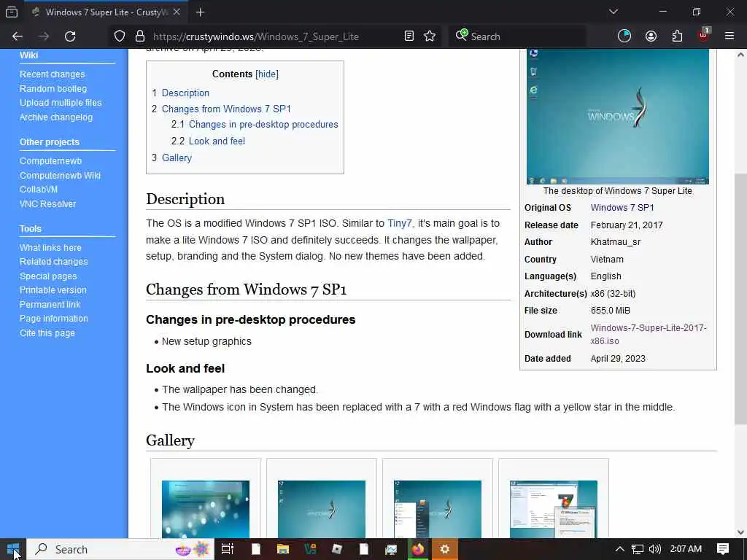Open a new tab with plus button

200,12
